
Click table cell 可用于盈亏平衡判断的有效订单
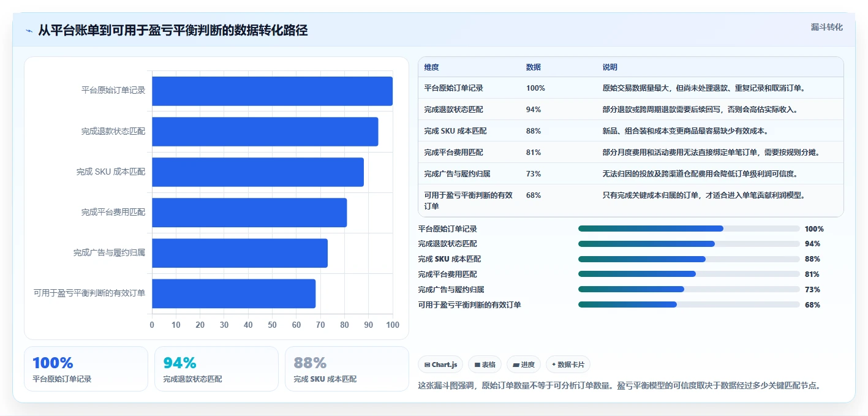pos(468,201)
